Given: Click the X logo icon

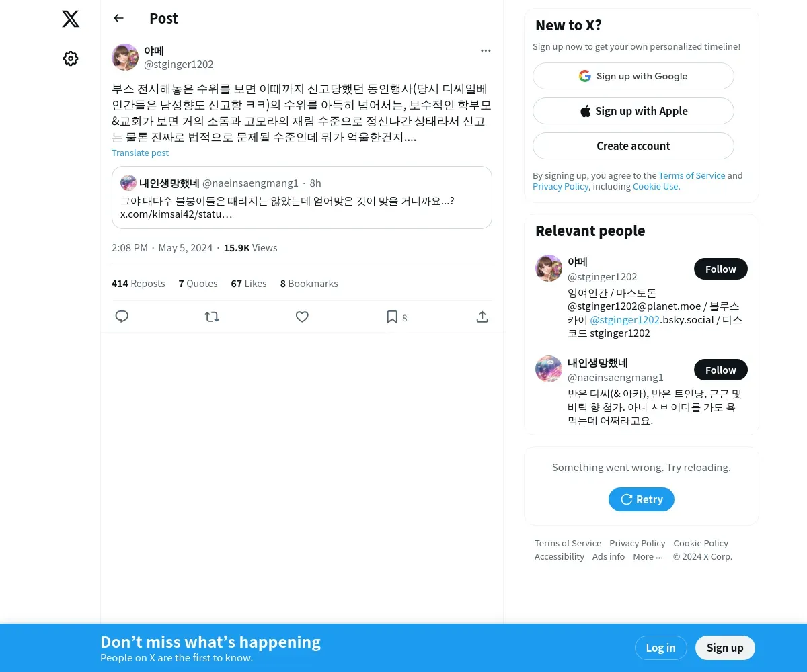Looking at the screenshot, I should click(71, 19).
